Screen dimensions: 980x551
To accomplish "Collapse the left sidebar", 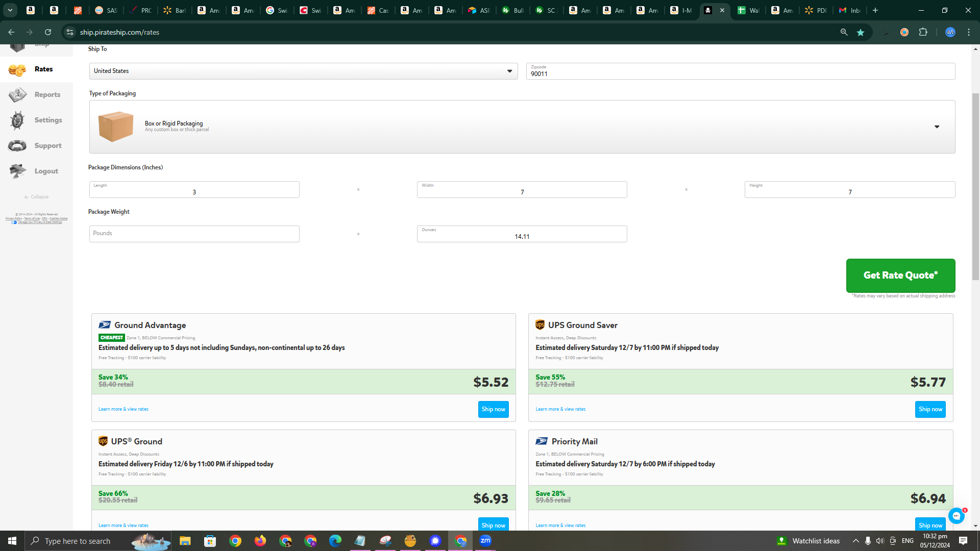I will (36, 197).
